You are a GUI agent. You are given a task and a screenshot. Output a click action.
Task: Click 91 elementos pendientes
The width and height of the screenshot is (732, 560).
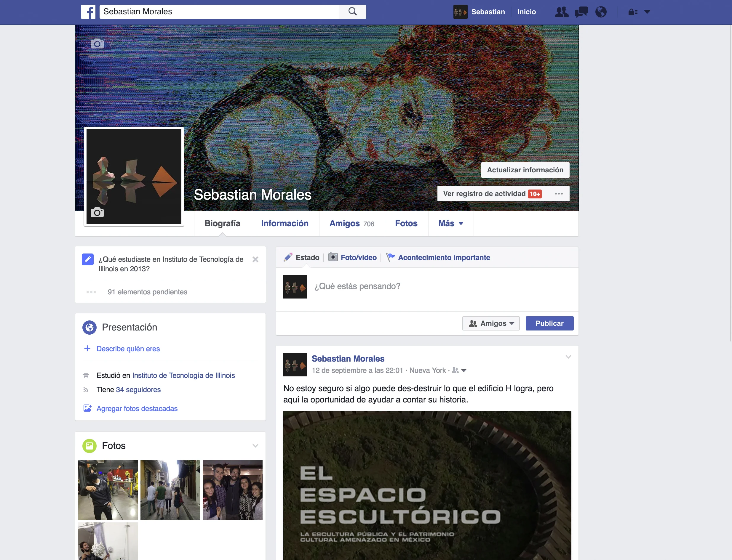[x=147, y=292]
